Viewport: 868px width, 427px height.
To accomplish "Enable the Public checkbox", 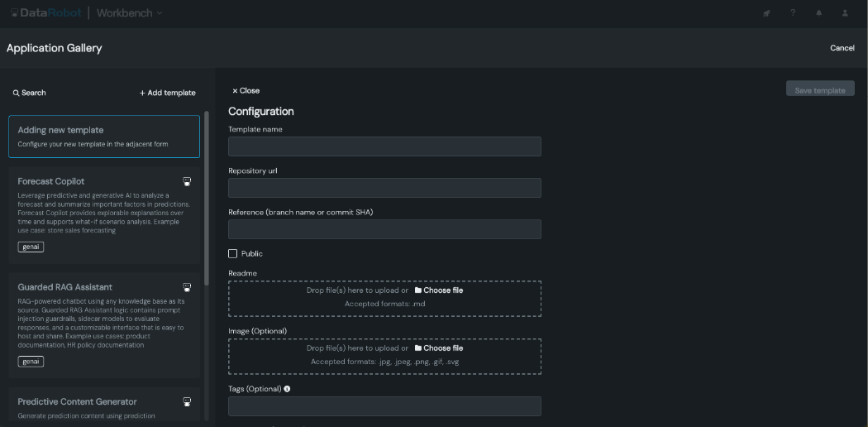I will (233, 253).
